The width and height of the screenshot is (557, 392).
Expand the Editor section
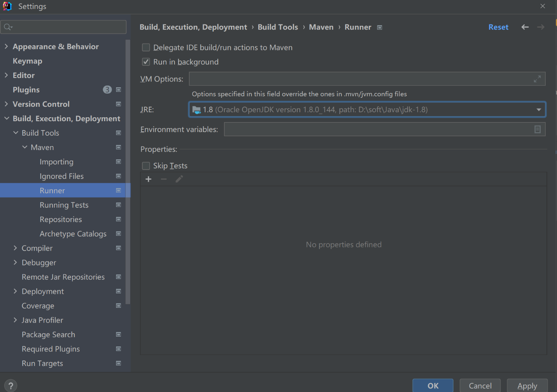[x=6, y=75]
